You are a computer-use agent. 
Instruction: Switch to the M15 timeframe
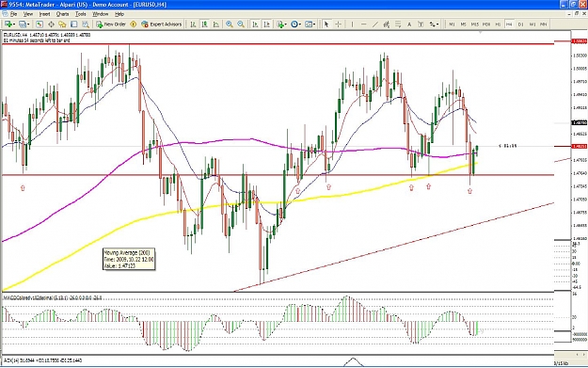475,24
